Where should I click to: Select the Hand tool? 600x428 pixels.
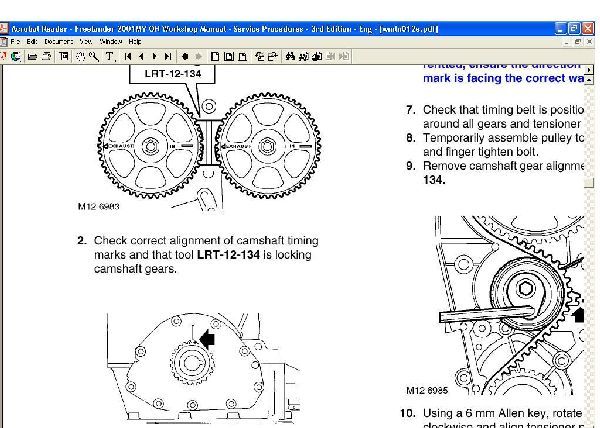pyautogui.click(x=80, y=57)
